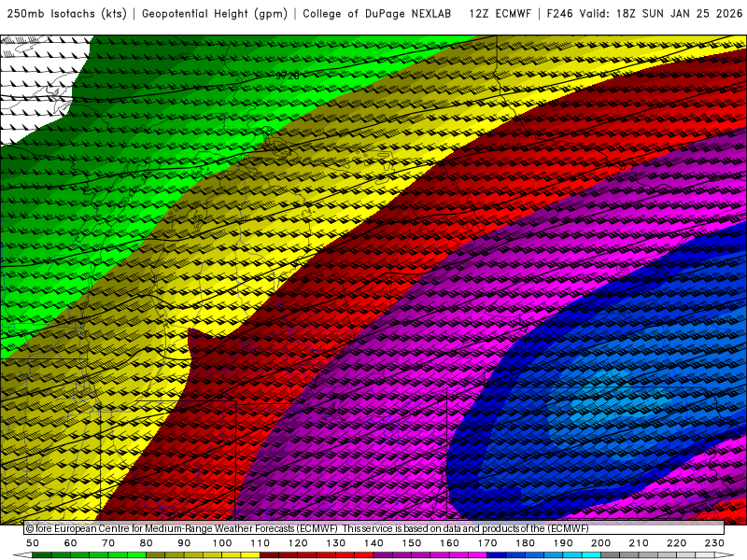This screenshot has height=560, width=747.
Task: Click the 190 label on the color scale
Action: pos(563,543)
